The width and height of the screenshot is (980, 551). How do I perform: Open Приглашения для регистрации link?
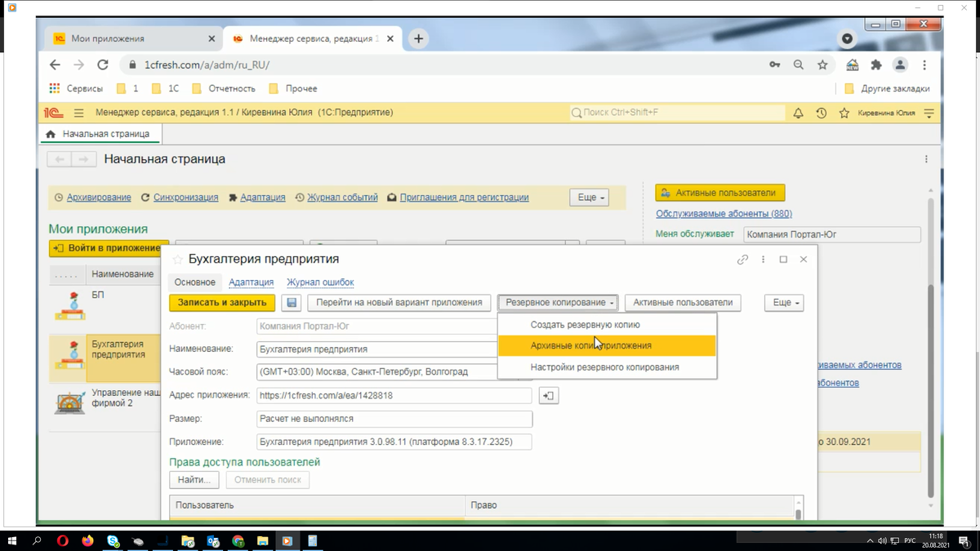[x=464, y=198]
